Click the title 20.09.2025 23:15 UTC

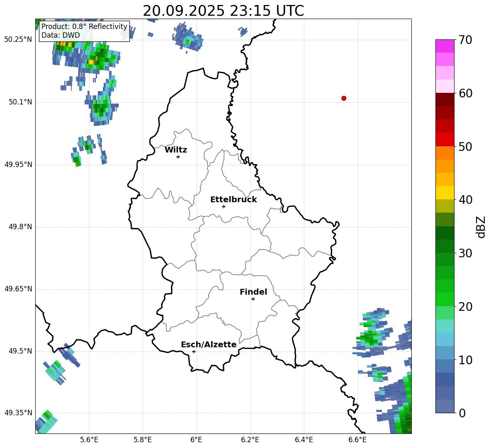[x=223, y=11]
